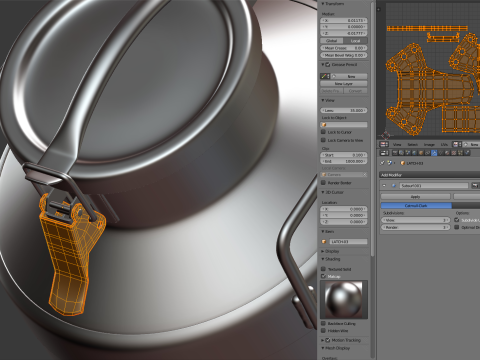Click the Subsurf modifier type icon
The image size is (480, 360).
click(x=394, y=185)
